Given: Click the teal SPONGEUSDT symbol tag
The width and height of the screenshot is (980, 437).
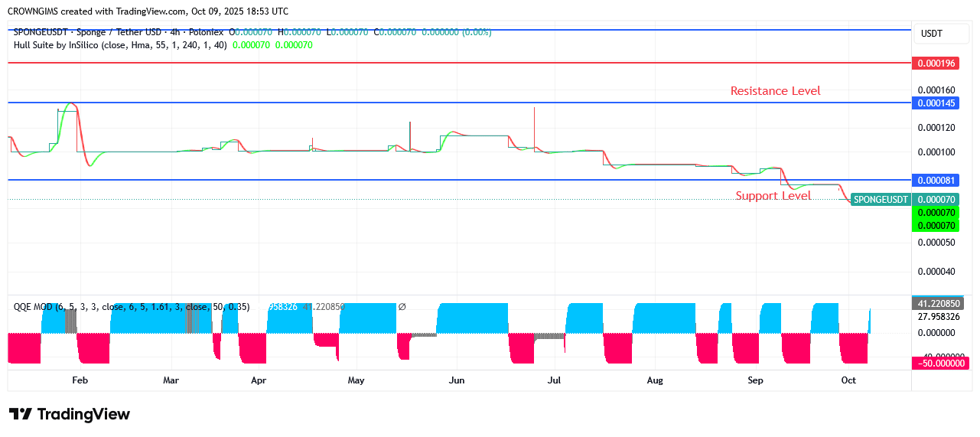Looking at the screenshot, I should click(x=881, y=199).
